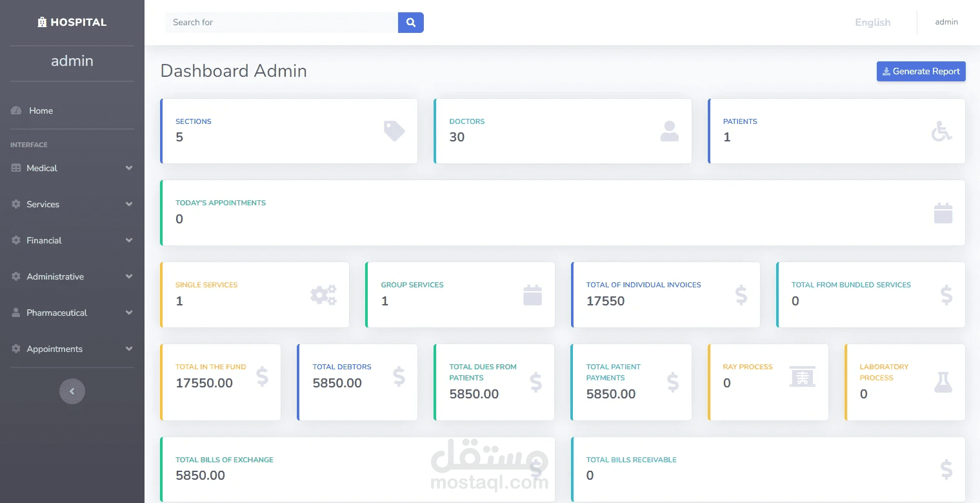
Task: Click dollar icon on Total in the Fund
Action: click(262, 376)
